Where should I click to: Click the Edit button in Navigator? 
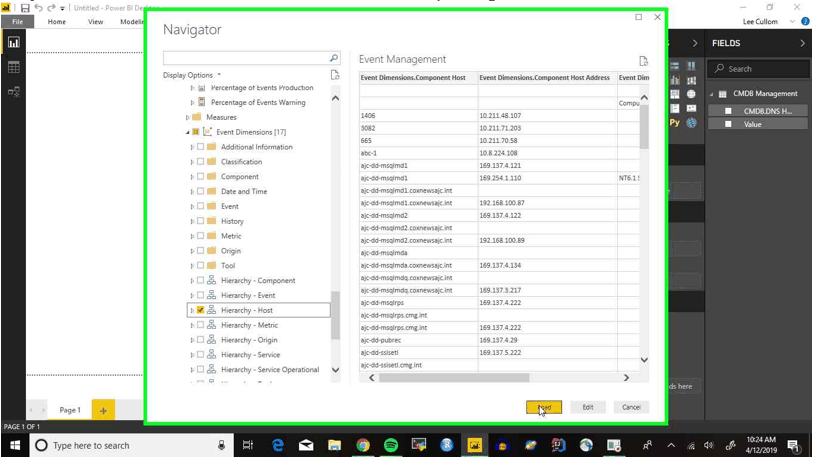click(x=588, y=407)
